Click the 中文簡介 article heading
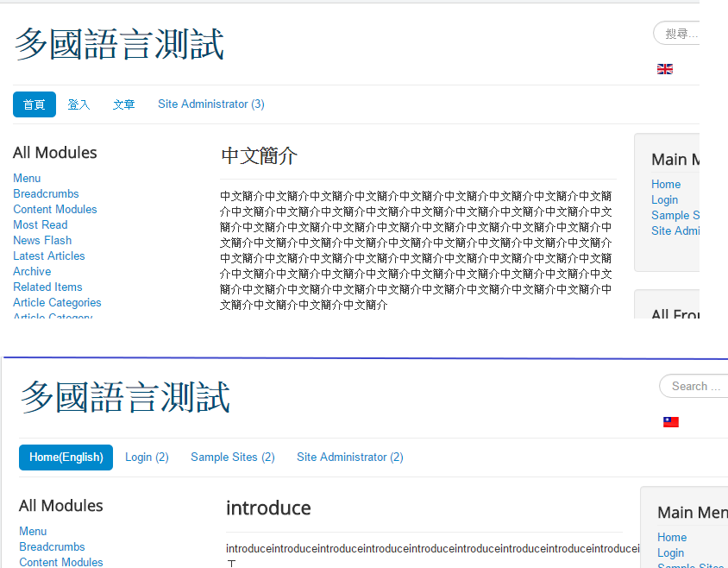The height and width of the screenshot is (568, 728). pos(259,156)
